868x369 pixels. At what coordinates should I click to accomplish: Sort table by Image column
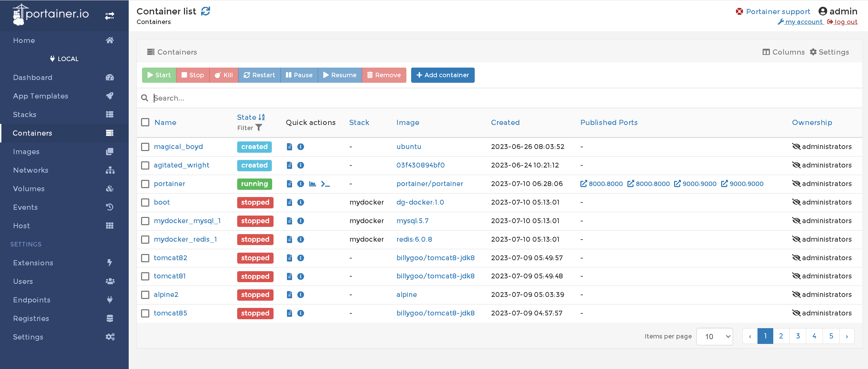click(408, 123)
